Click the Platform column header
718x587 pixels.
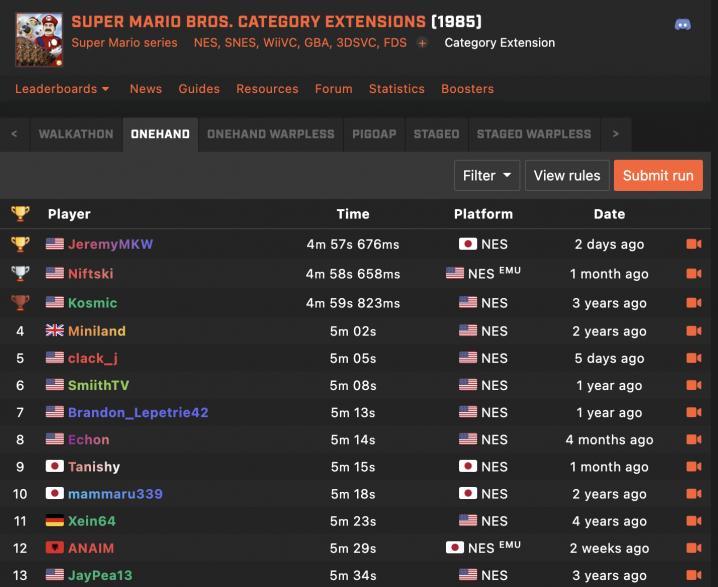click(x=484, y=214)
